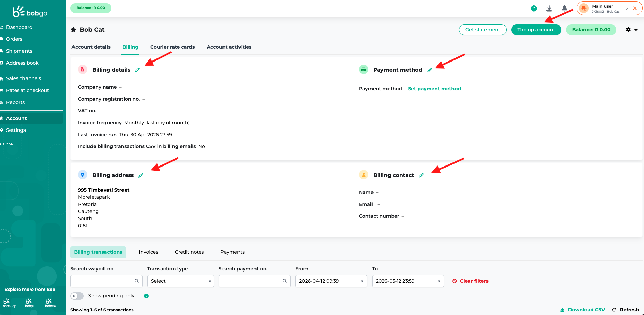Open the To date dropdown
The image size is (644, 315).
click(x=439, y=281)
